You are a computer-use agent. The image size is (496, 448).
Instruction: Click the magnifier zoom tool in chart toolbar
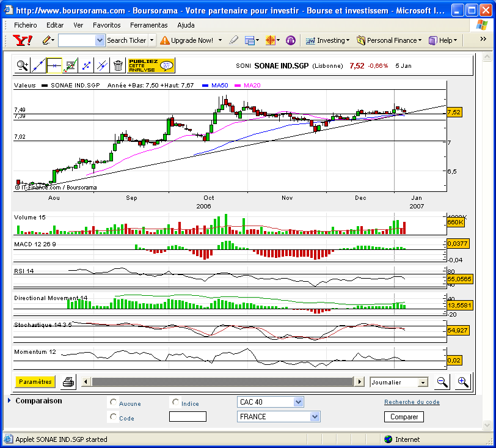click(23, 65)
